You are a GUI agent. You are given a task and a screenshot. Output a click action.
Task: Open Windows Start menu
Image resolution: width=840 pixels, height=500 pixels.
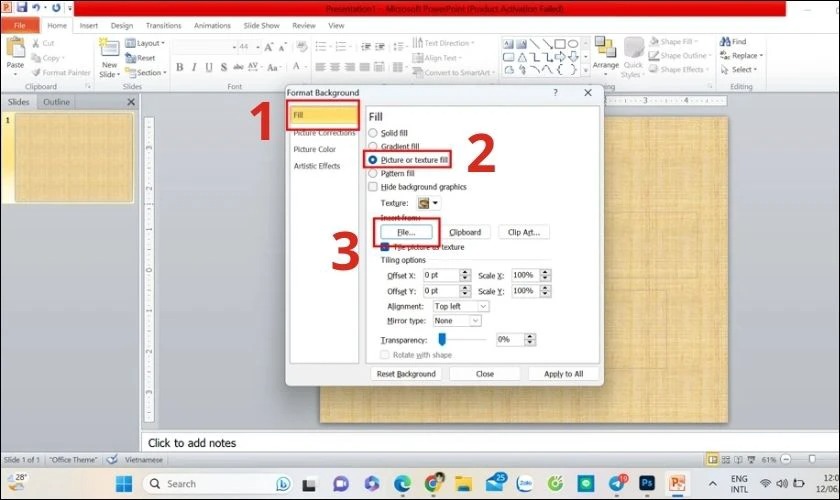124,483
